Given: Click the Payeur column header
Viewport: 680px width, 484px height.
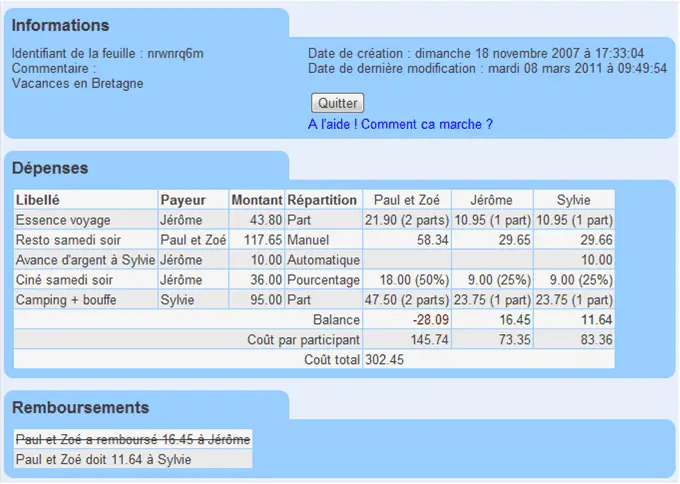Looking at the screenshot, I should [x=193, y=200].
